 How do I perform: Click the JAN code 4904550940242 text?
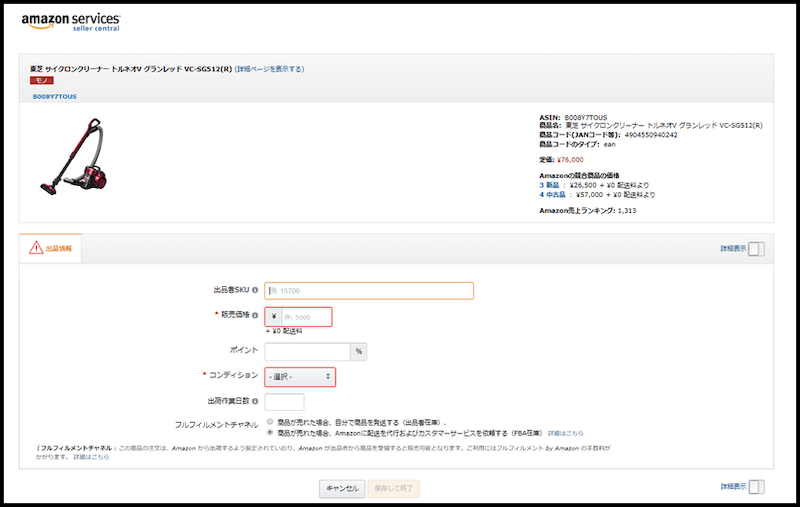pyautogui.click(x=651, y=135)
